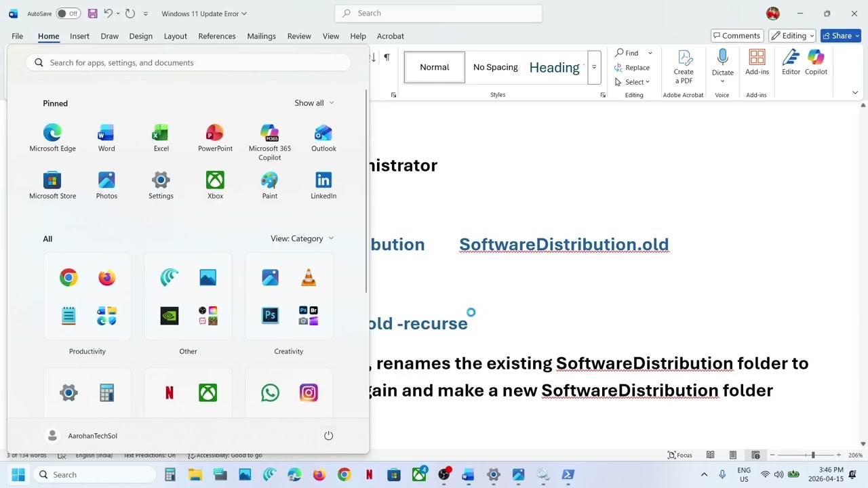Open the Acrobat ribbon tab
The width and height of the screenshot is (868, 488).
click(x=390, y=36)
